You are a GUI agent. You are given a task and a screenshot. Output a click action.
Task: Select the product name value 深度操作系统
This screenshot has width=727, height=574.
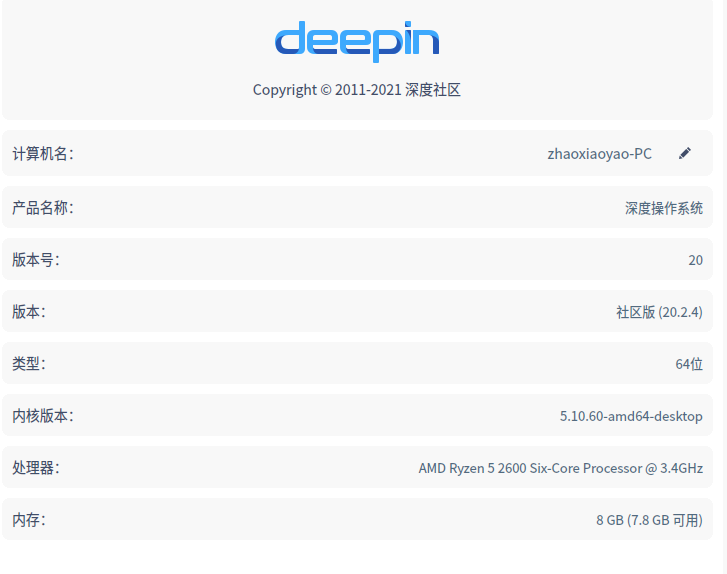click(x=663, y=208)
